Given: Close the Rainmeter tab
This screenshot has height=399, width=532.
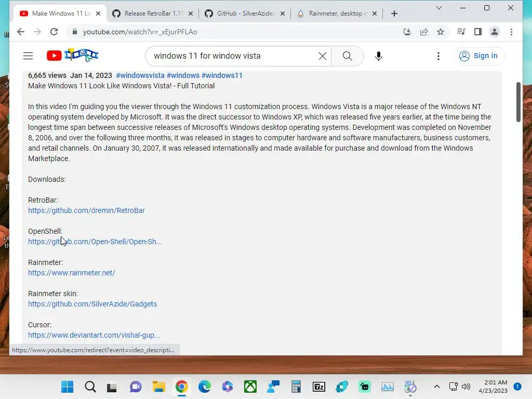Looking at the screenshot, I should coord(375,14).
